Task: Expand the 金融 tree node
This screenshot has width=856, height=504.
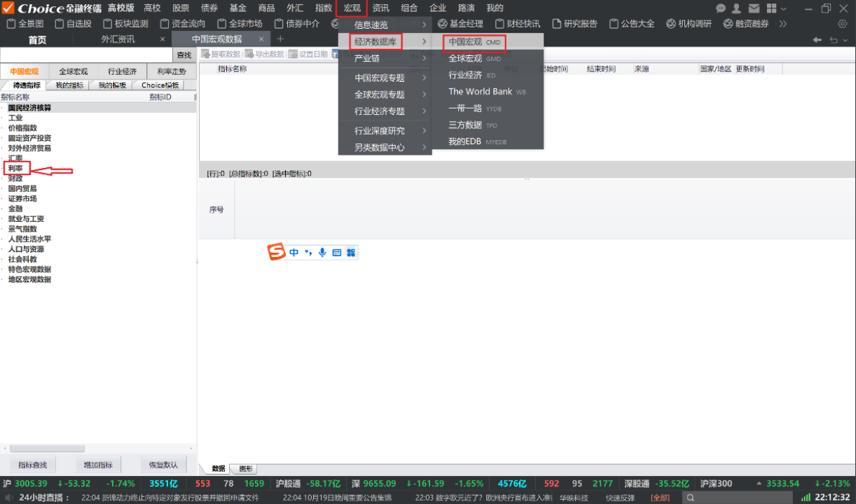Action: [15, 209]
